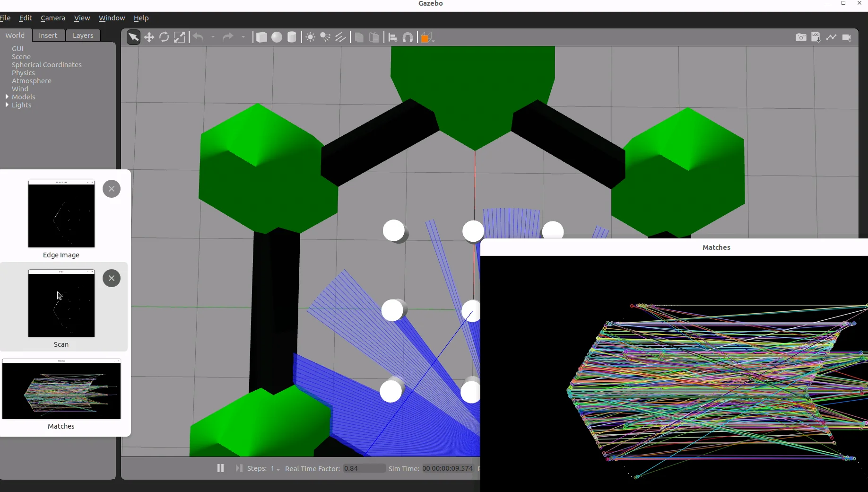Toggle the snap alignment tool

pos(408,37)
